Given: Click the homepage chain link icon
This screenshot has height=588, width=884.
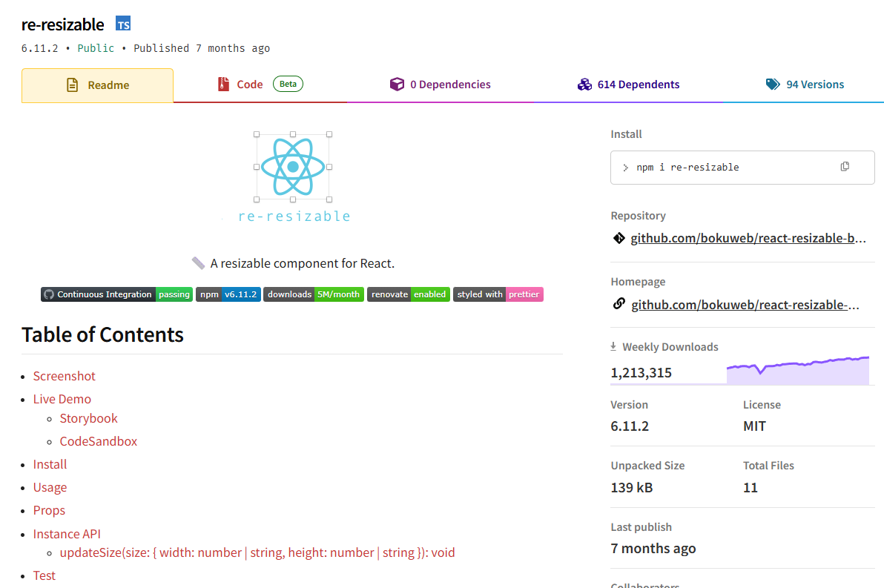Looking at the screenshot, I should click(619, 304).
